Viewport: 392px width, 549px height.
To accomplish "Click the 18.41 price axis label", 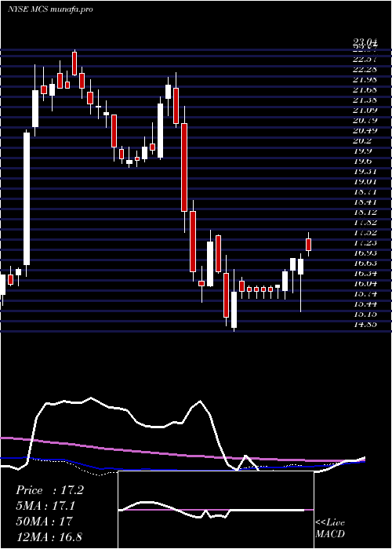I will click(365, 202).
